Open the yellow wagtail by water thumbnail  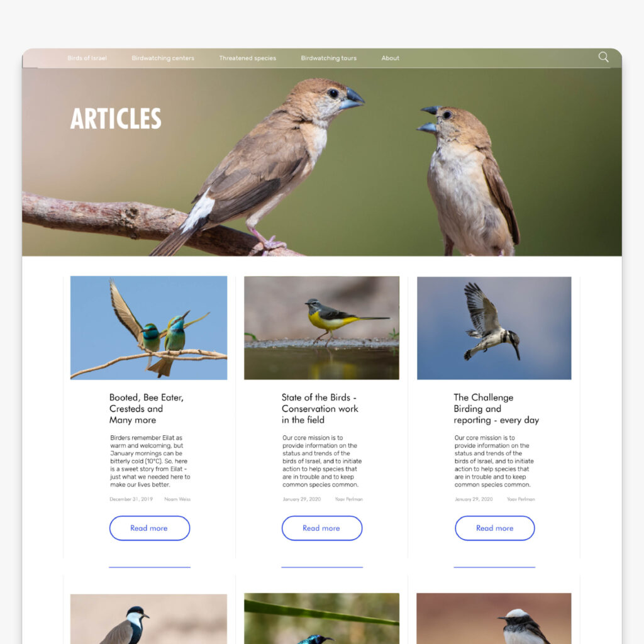[321, 328]
